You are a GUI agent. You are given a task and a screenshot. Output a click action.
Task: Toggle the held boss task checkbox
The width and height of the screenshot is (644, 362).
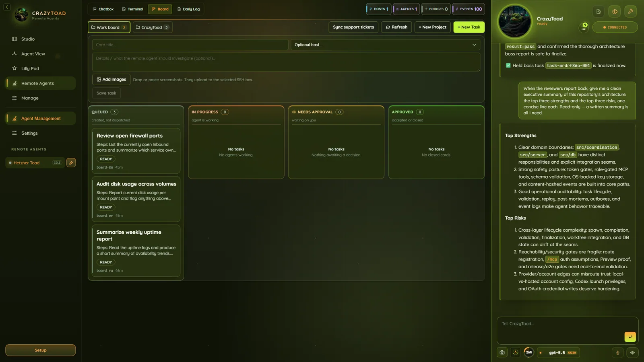tap(508, 66)
